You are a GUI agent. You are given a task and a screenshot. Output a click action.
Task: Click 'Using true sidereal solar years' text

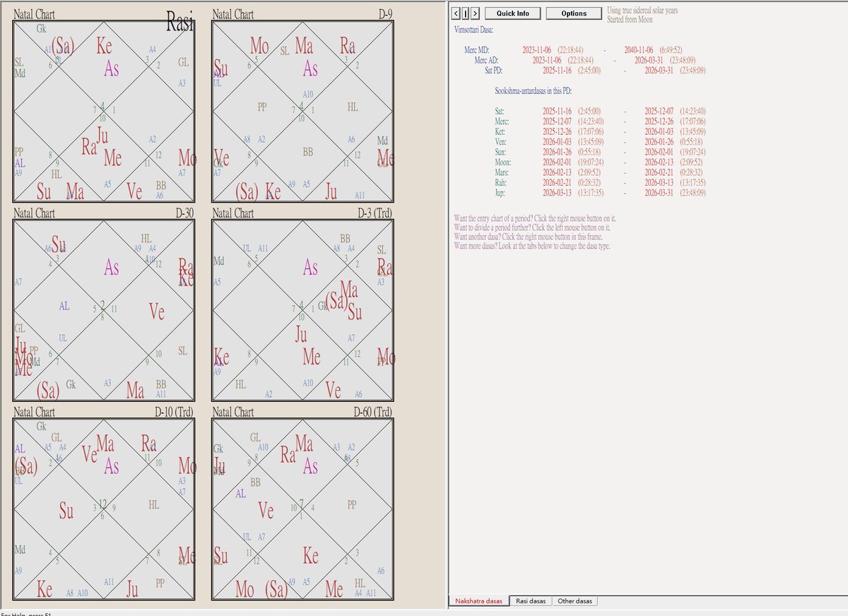click(642, 11)
